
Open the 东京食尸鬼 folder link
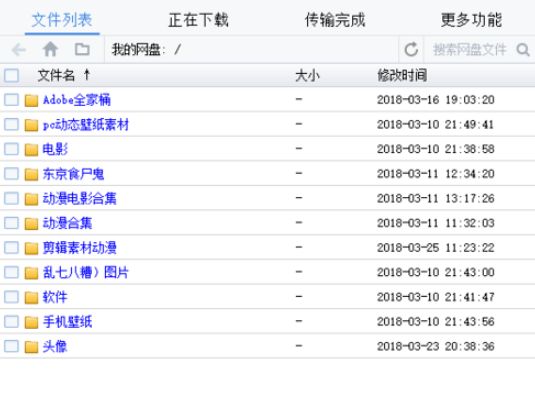click(73, 174)
